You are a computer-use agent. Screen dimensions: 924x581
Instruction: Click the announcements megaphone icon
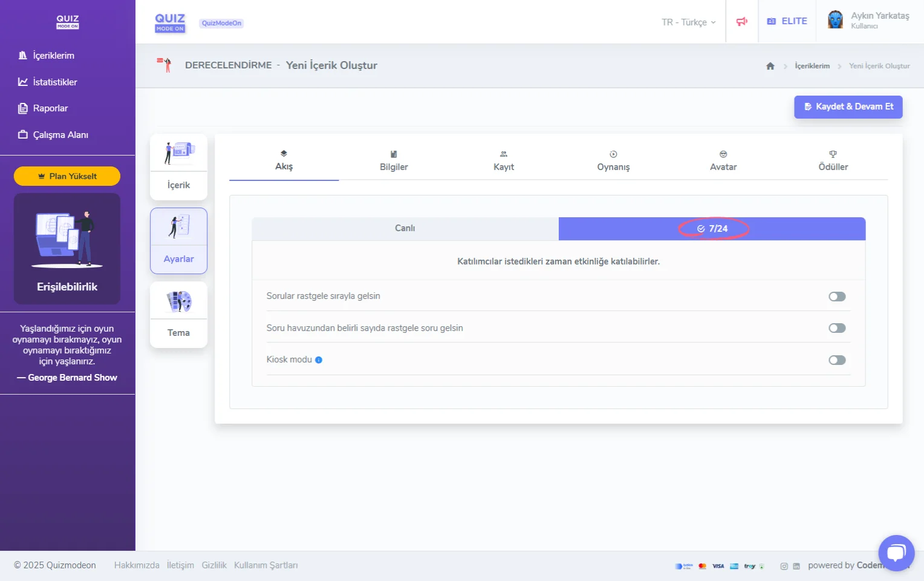click(741, 22)
